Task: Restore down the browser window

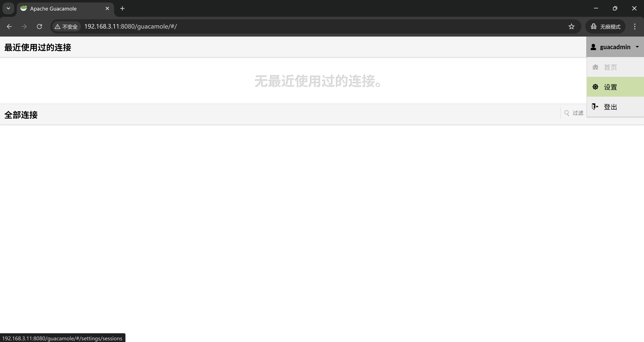Action: 615,8
